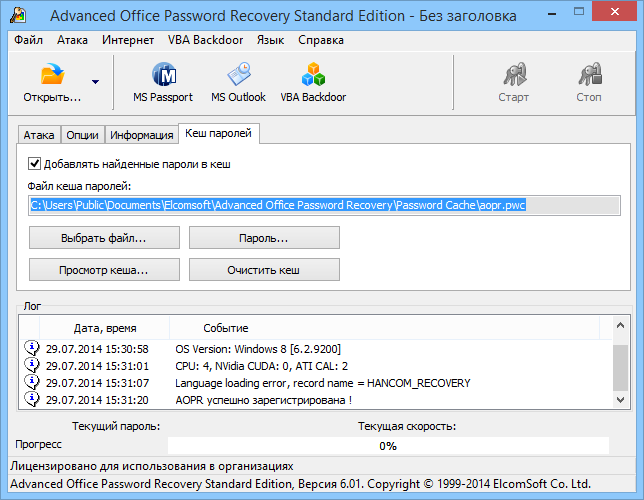Click the Выбрать файл button
The height and width of the screenshot is (500, 644).
[104, 238]
